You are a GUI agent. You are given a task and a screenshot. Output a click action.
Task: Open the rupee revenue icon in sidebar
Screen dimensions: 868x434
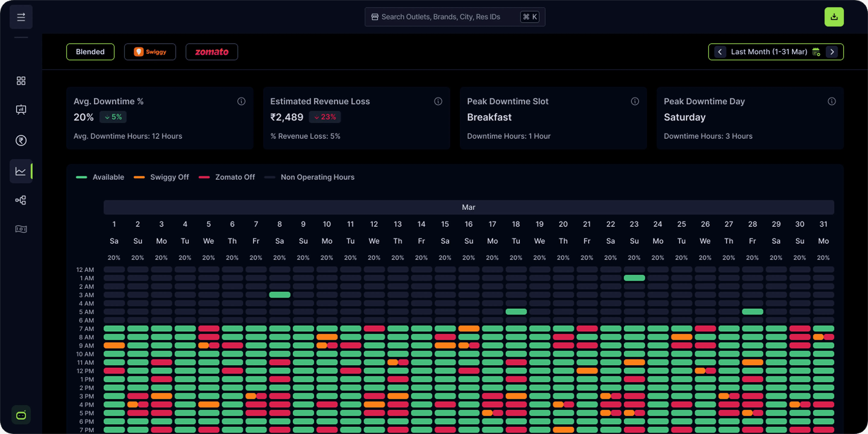21,140
